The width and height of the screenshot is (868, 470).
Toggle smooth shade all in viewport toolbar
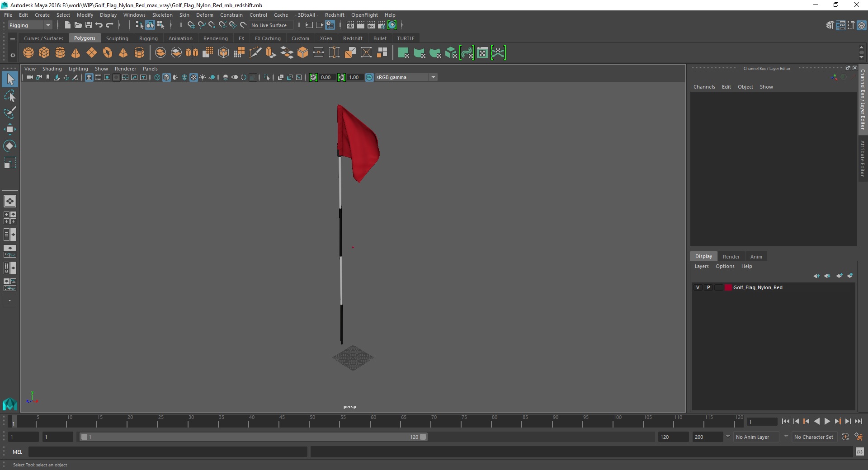pos(166,77)
